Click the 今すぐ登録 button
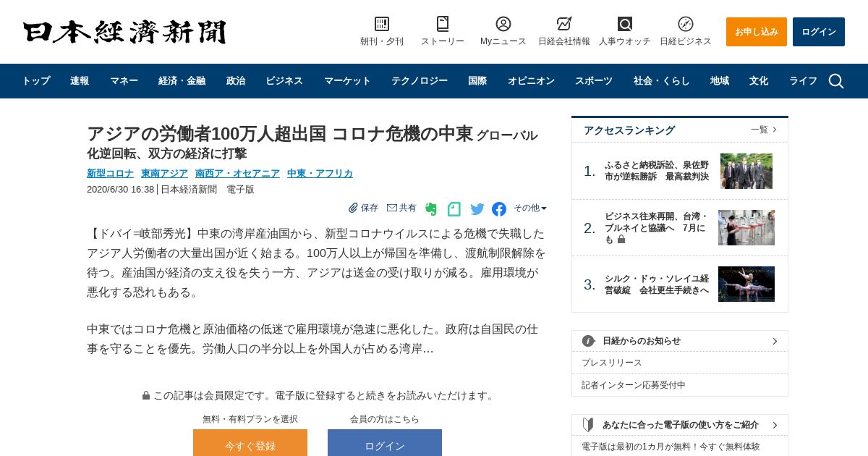The image size is (868, 456). coord(250,443)
